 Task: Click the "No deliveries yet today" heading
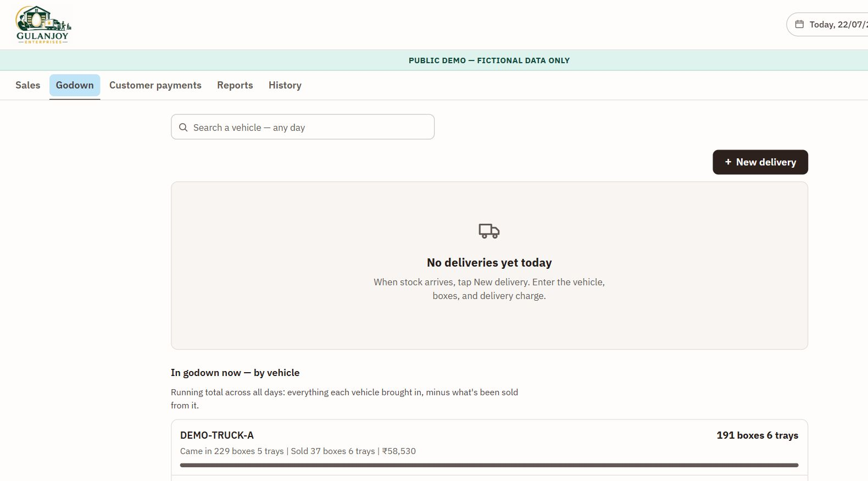[x=489, y=263]
